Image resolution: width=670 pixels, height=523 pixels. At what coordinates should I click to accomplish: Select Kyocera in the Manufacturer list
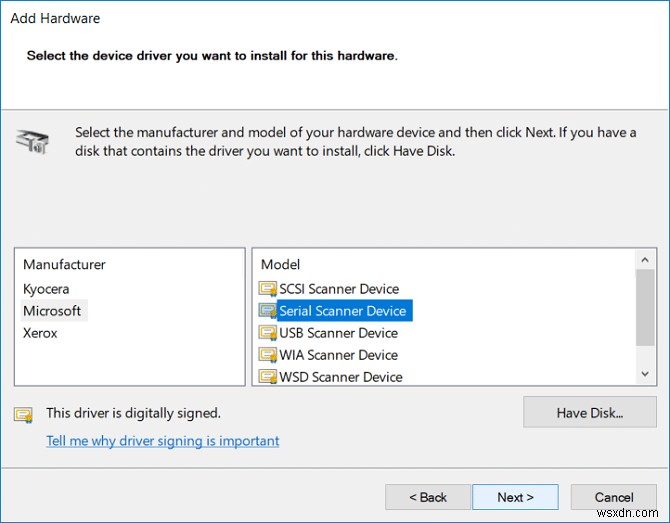click(46, 289)
